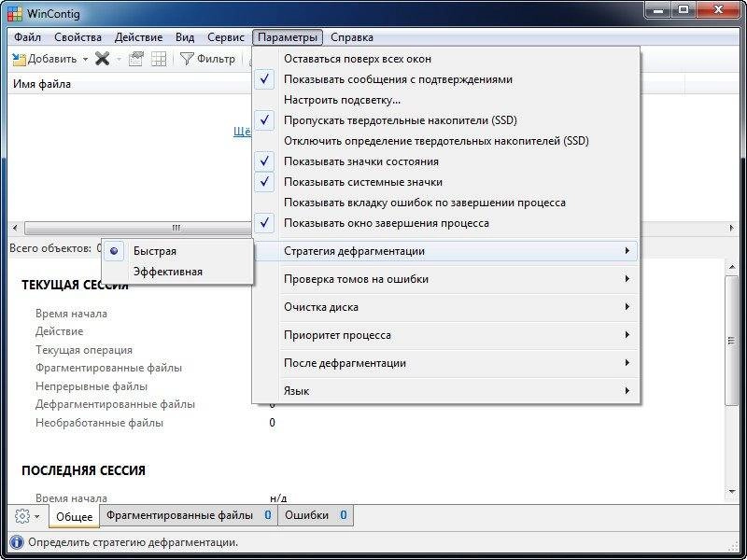Uncheck Пропускать твердотельные накопители (SSD)
Viewport: 747px width, 560px height.
pos(446,120)
